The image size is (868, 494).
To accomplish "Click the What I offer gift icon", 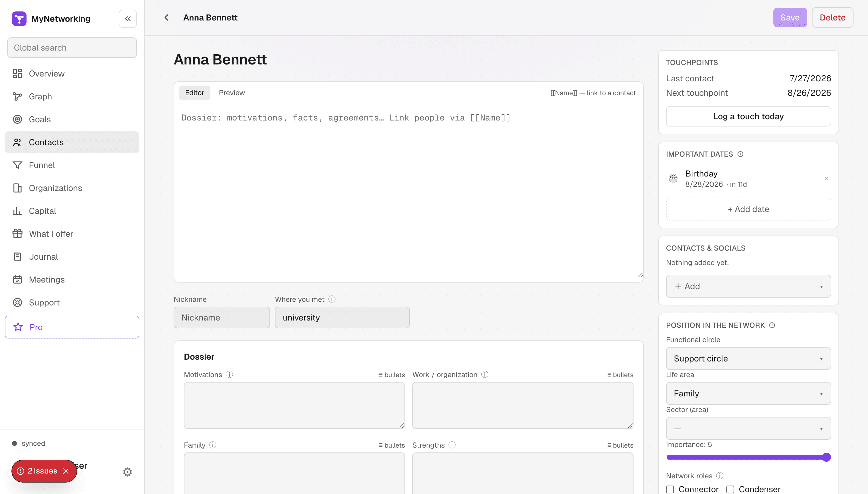I will [x=17, y=234].
